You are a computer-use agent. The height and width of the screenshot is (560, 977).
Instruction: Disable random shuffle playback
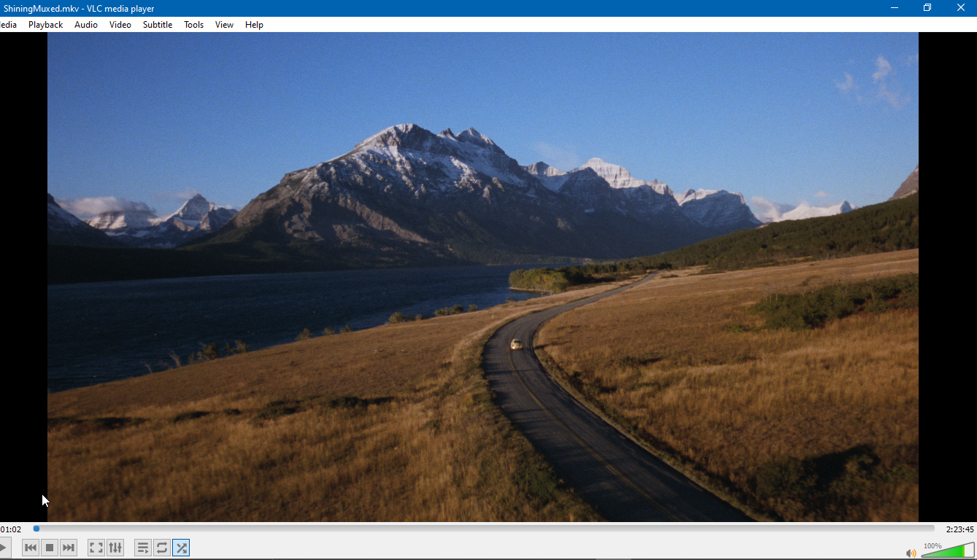point(181,548)
